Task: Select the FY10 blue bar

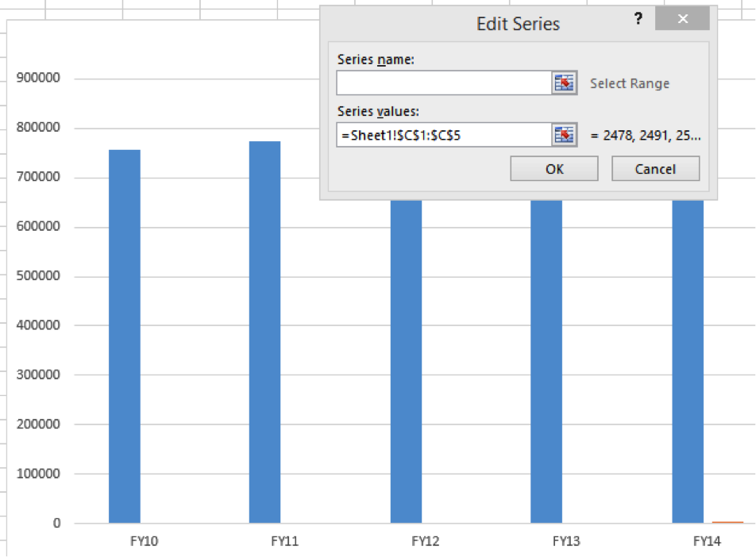Action: pos(125,336)
